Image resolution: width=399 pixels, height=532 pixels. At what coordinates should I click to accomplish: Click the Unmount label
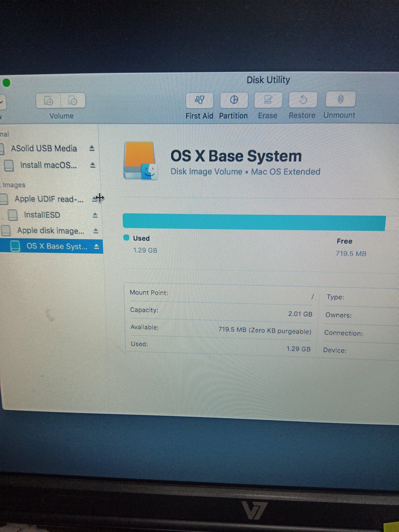pos(339,115)
